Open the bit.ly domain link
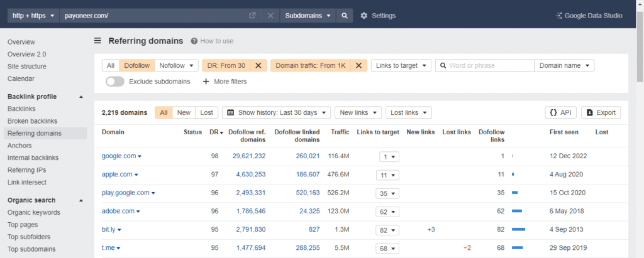644x258 pixels. click(x=108, y=229)
